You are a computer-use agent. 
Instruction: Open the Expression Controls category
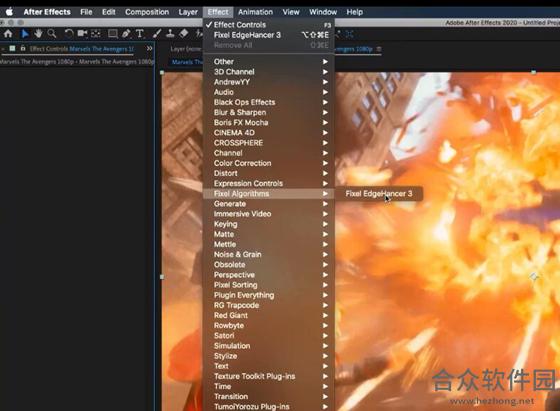tap(269, 184)
